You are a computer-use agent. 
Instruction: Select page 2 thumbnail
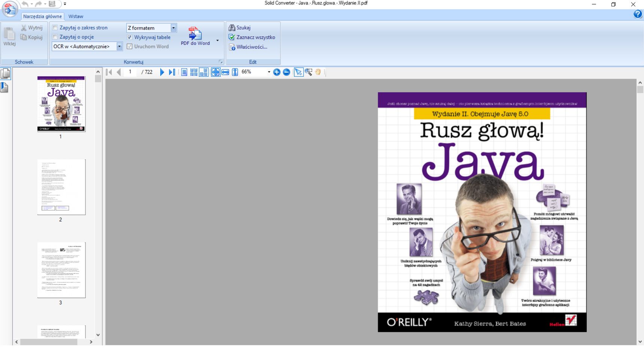pyautogui.click(x=61, y=187)
